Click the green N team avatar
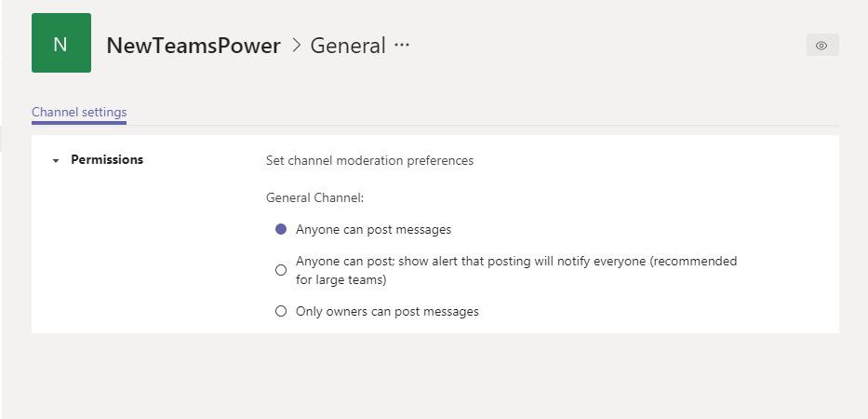Viewport: 868px width, 419px height. [60, 43]
